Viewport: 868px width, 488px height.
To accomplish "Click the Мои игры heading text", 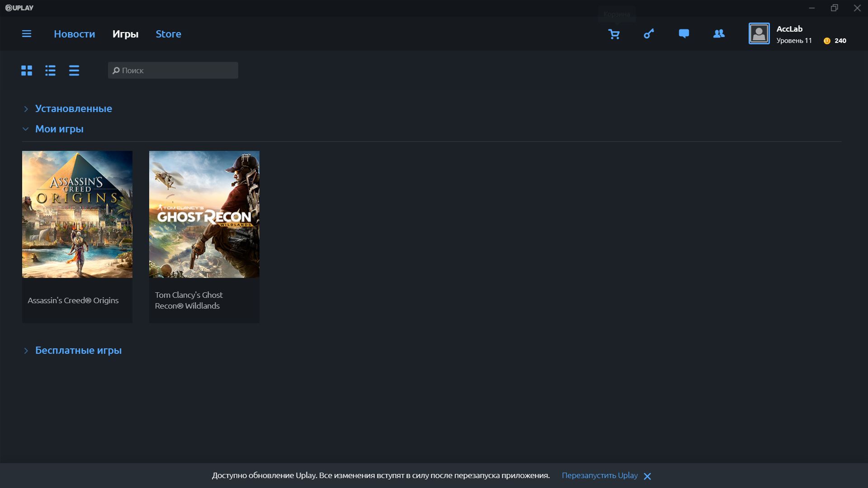I will [59, 129].
